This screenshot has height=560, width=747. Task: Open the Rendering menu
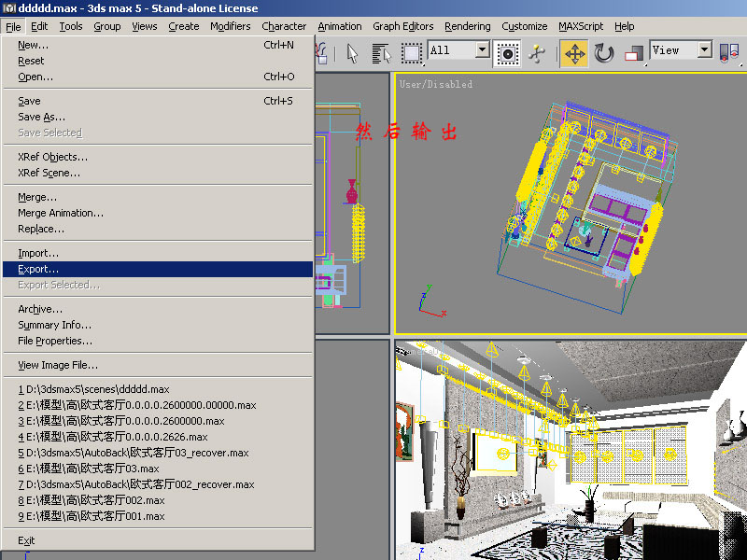pos(467,26)
